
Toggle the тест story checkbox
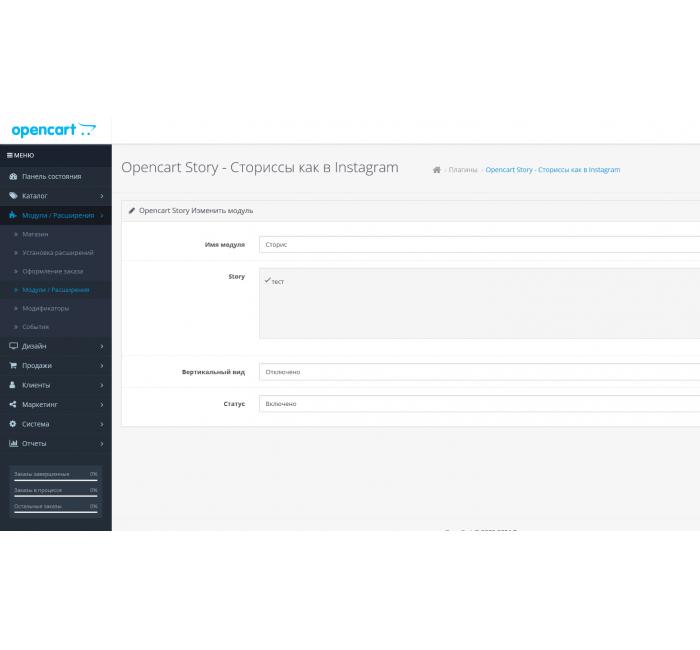267,280
